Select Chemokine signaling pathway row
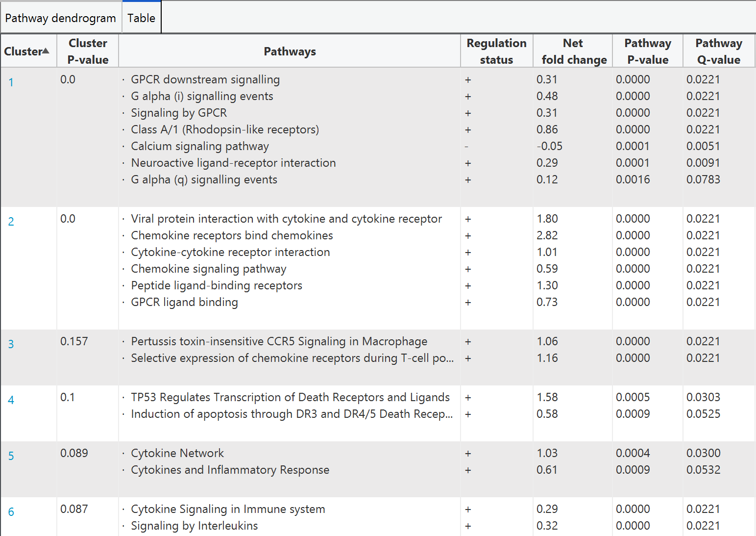 [x=208, y=269]
